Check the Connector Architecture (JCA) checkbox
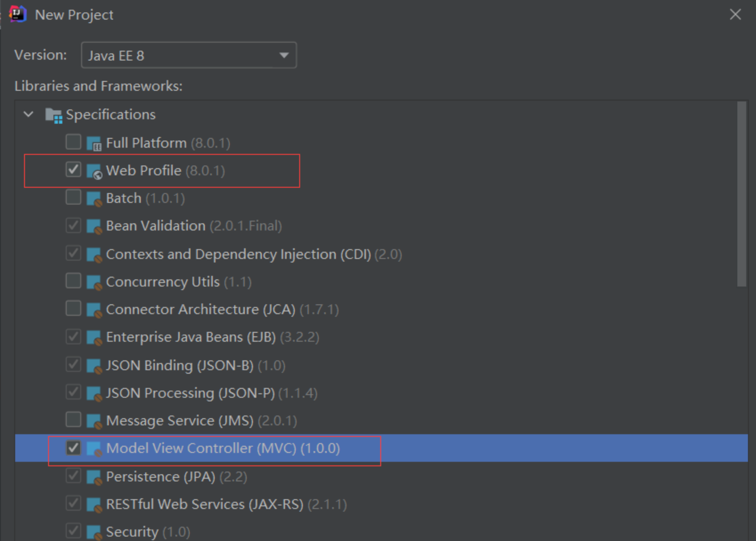Viewport: 756px width, 541px height. (x=73, y=308)
